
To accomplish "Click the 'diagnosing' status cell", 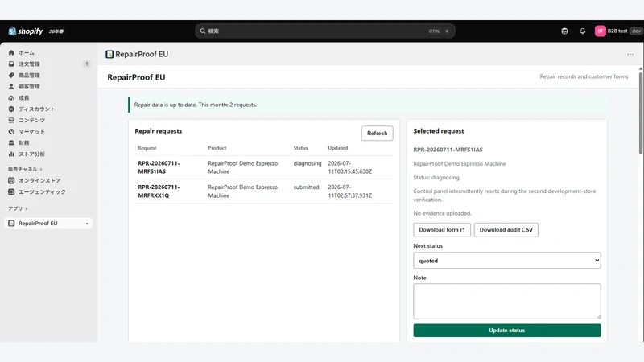I will point(308,163).
